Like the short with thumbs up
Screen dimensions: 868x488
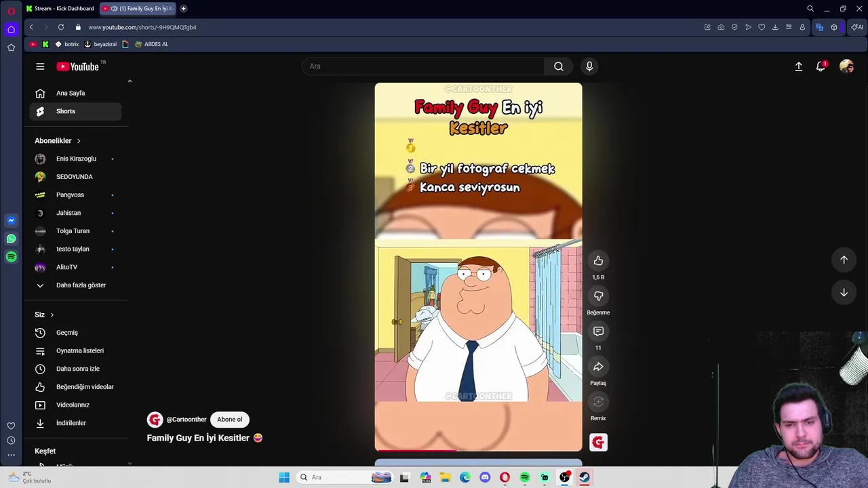[x=598, y=261]
